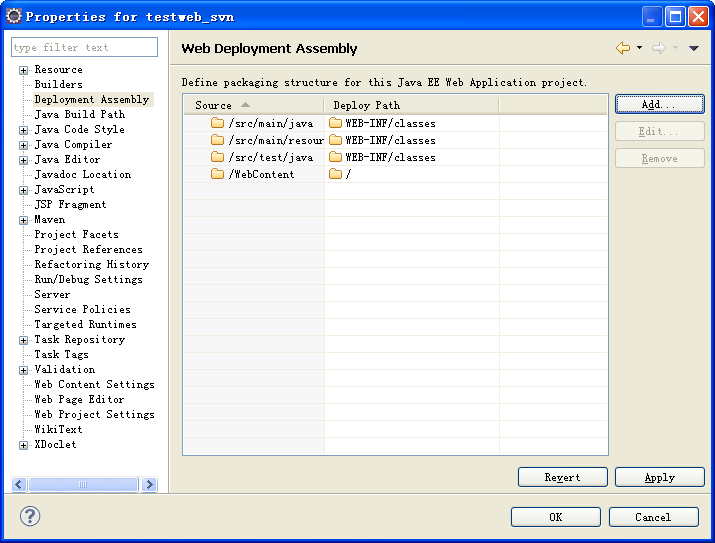Click tree horizontal scrollbar left arrow
This screenshot has width=715, height=543.
point(19,484)
